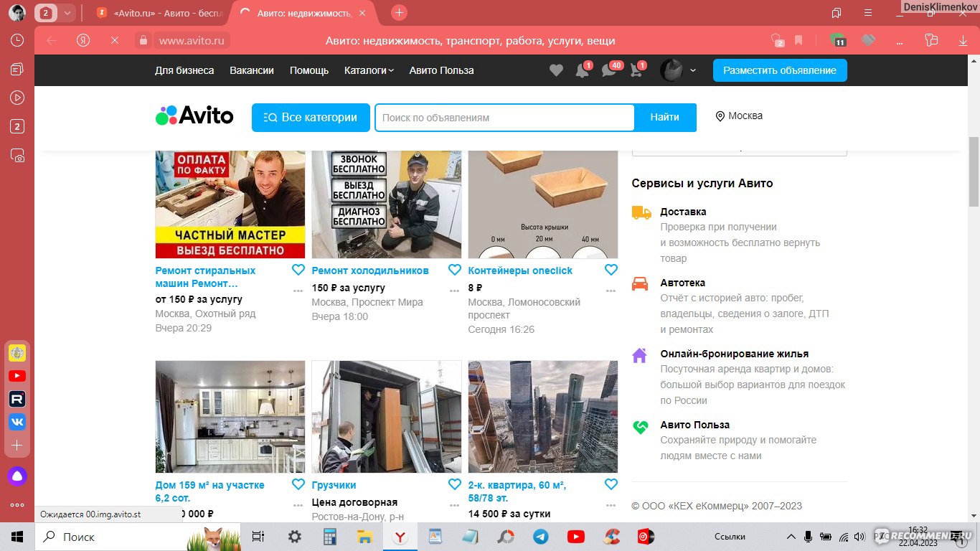Open a new tab with the plus button
980x551 pixels.
(x=400, y=13)
